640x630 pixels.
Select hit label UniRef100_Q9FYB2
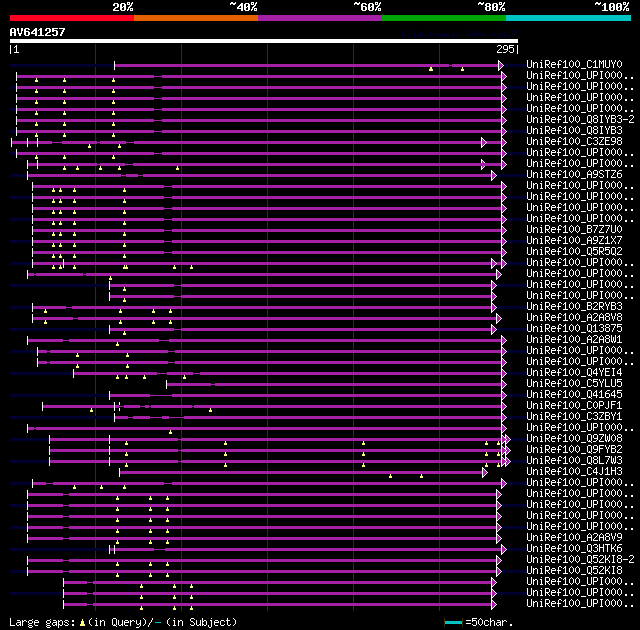[x=574, y=450]
